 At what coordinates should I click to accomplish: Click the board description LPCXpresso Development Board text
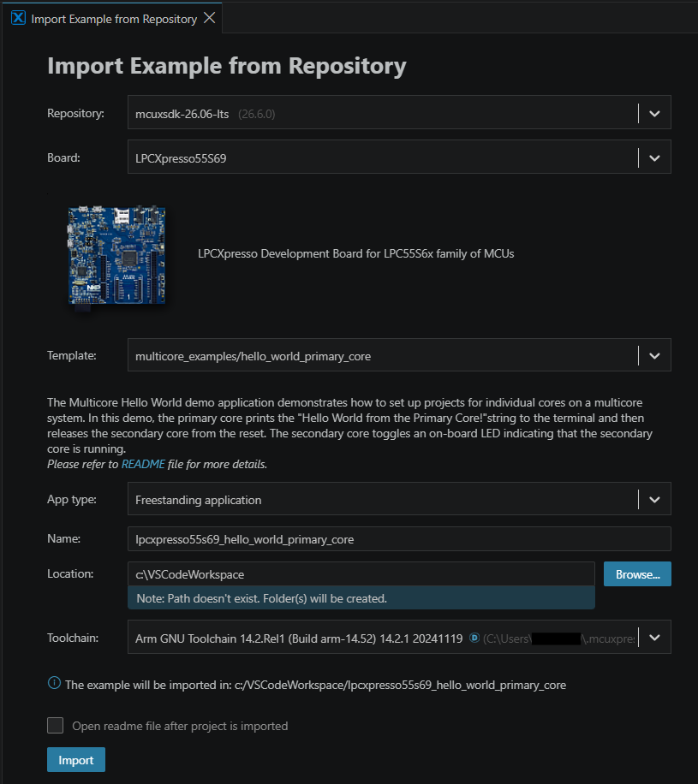(355, 253)
